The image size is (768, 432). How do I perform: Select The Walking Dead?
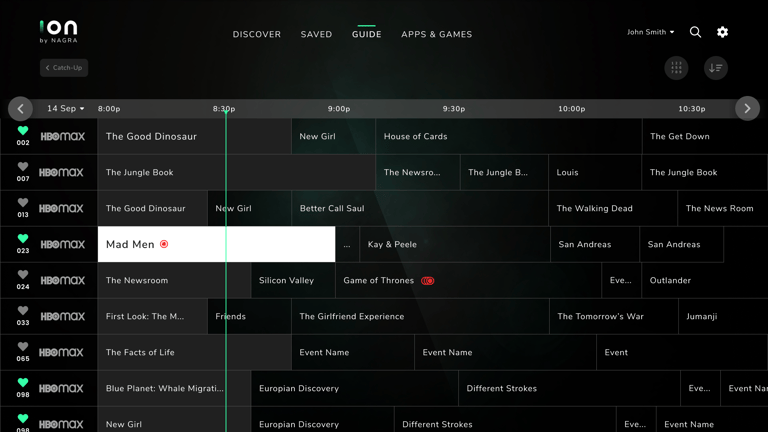point(613,209)
